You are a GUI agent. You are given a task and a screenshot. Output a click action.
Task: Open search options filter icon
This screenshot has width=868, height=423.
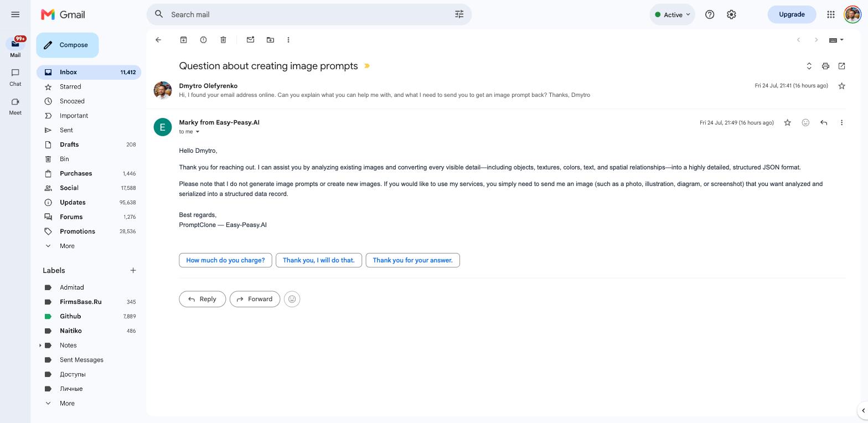tap(459, 14)
